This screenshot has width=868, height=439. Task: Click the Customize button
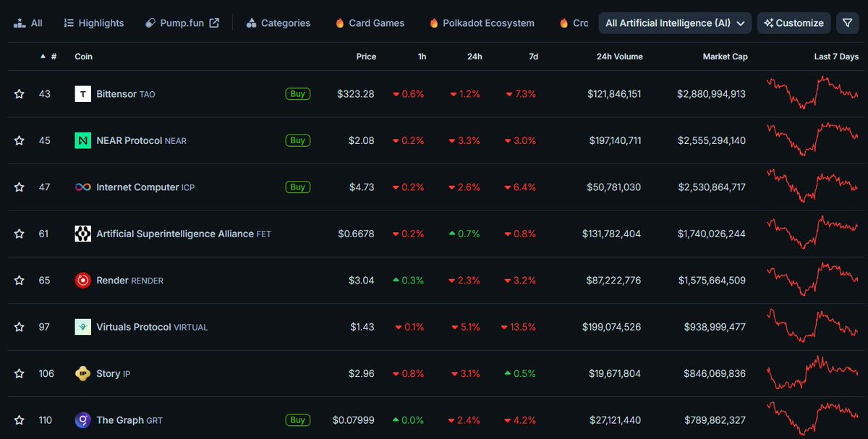coord(793,23)
